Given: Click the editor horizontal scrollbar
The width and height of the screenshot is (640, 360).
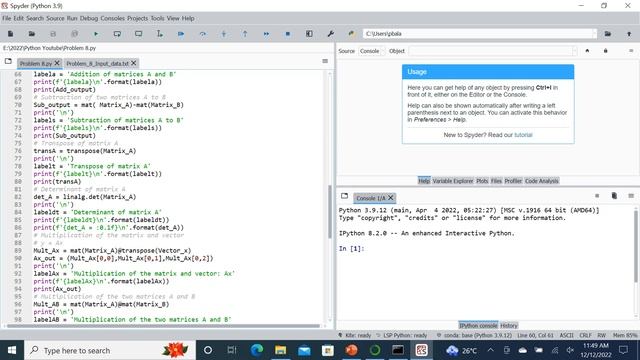Looking at the screenshot, I should (163, 326).
